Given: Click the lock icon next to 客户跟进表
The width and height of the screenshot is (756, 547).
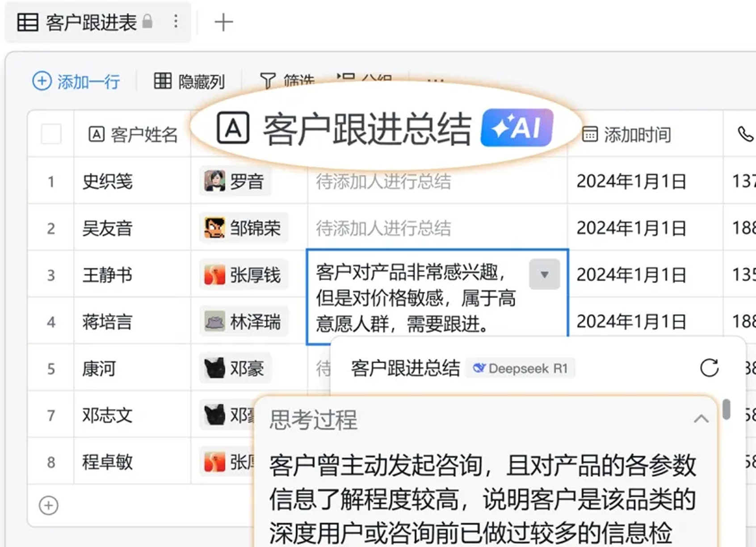Looking at the screenshot, I should click(x=147, y=21).
